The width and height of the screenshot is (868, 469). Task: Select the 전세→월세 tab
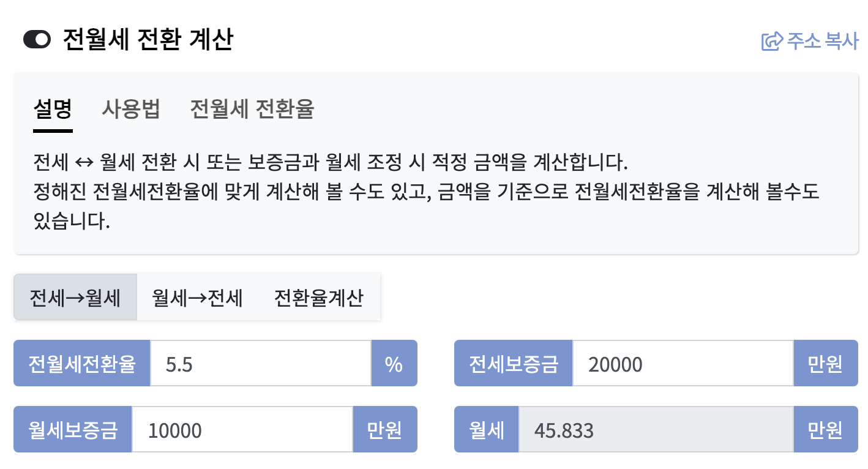75,296
